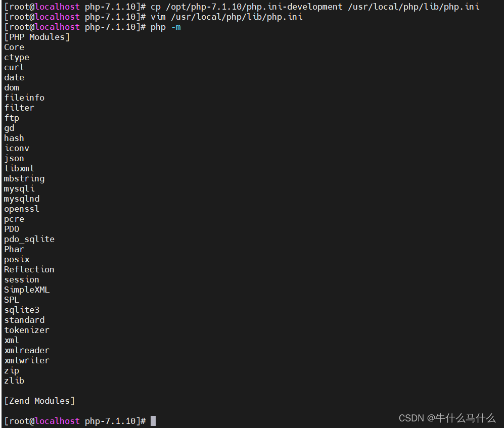Click the cp command on the first line
The image size is (504, 428).
click(x=155, y=7)
